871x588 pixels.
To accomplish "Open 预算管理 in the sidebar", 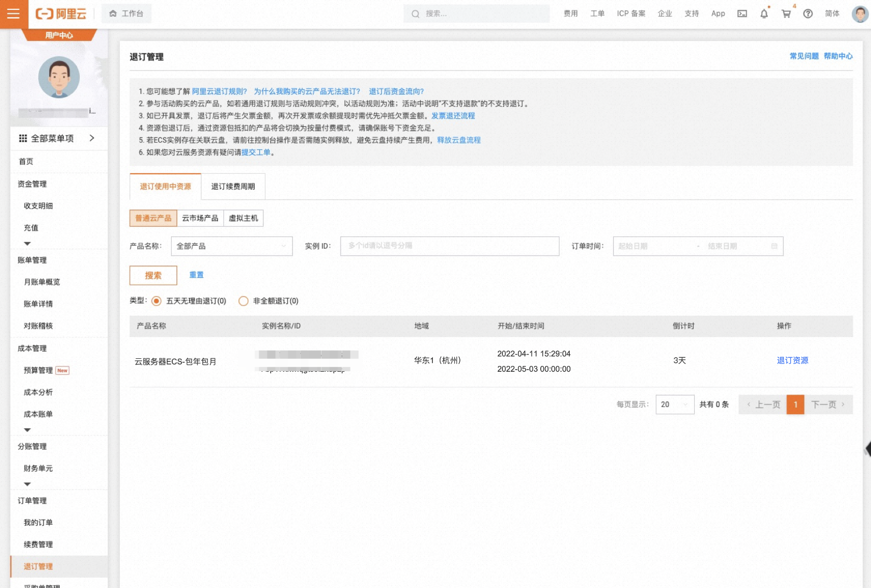I will (38, 370).
